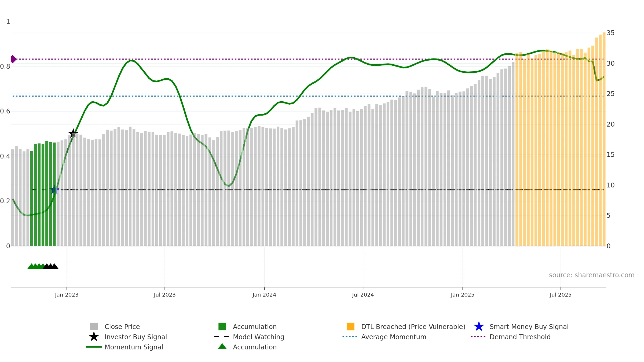
Task: Click the black star icon in legend
Action: click(x=94, y=337)
